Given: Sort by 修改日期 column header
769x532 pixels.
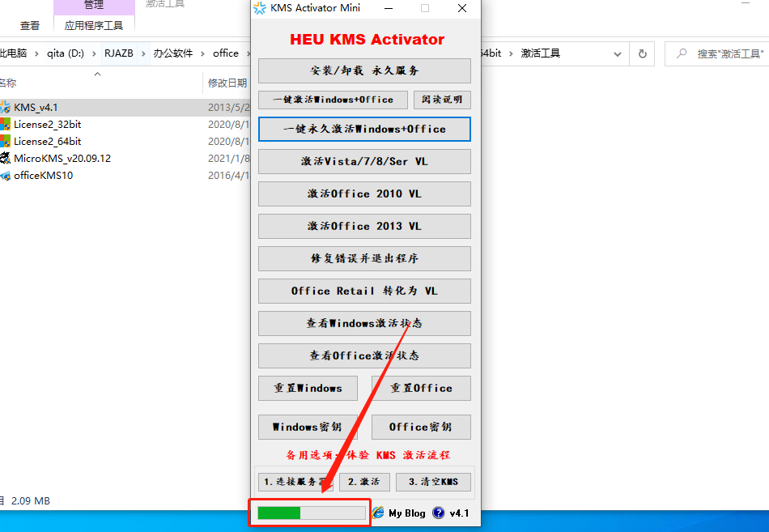Looking at the screenshot, I should pyautogui.click(x=227, y=83).
